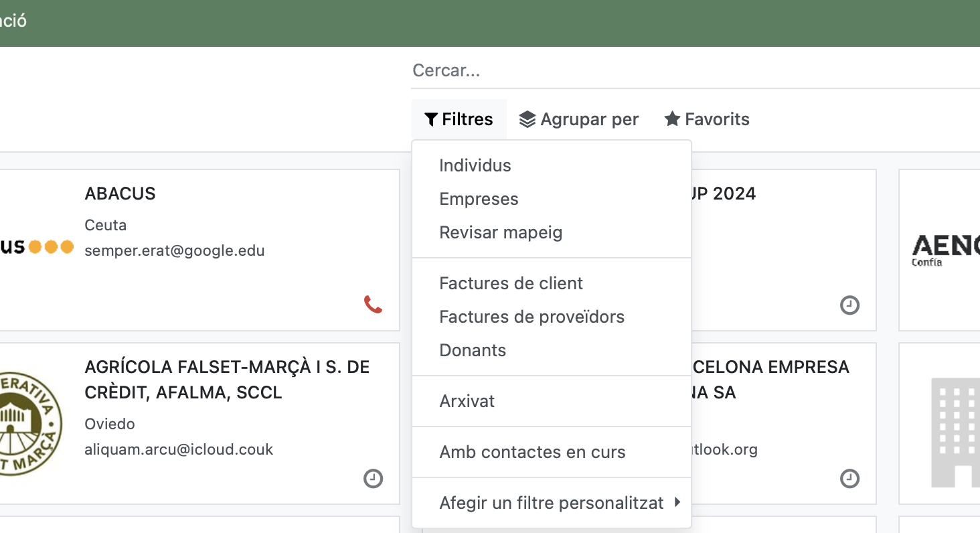This screenshot has height=533, width=980.
Task: Click the Agrícola Falset-Marçà cooperative logo
Action: (30, 424)
